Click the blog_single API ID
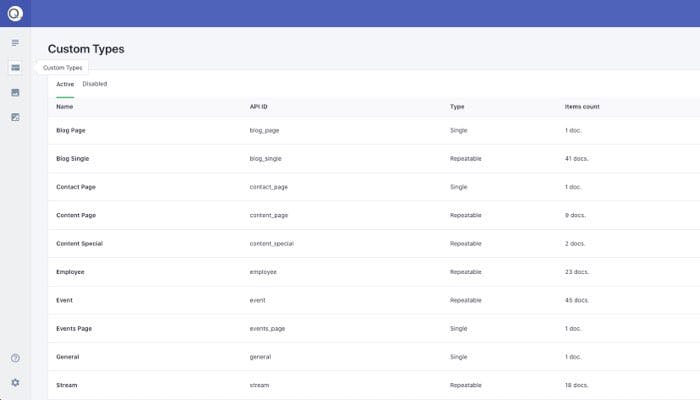700x400 pixels. (x=266, y=158)
